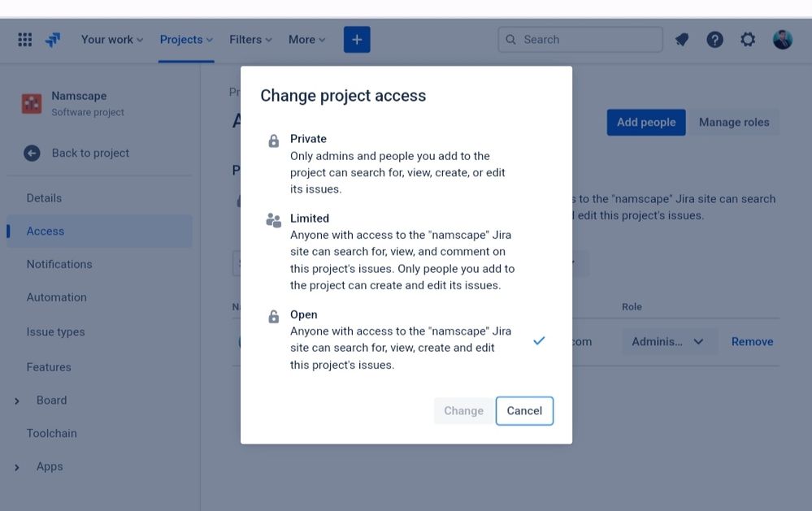Expand the Board section chevron
Viewport: 812px width, 511px height.
click(x=17, y=401)
